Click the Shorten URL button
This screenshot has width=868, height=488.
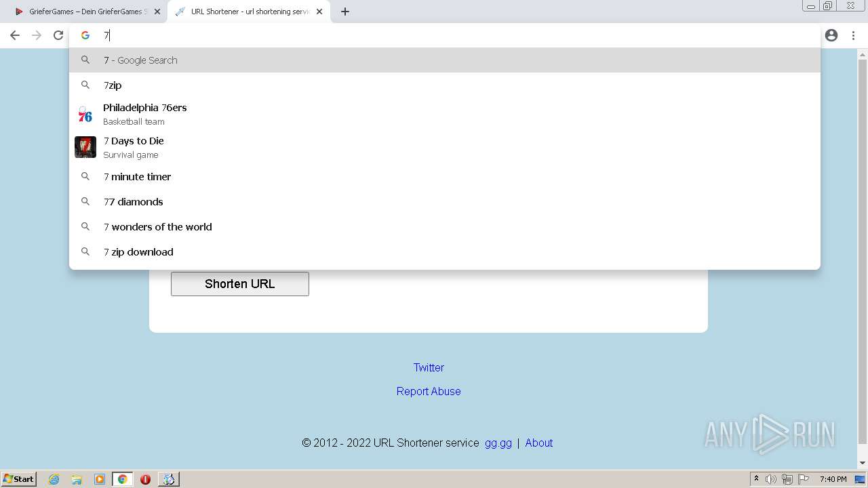240,284
